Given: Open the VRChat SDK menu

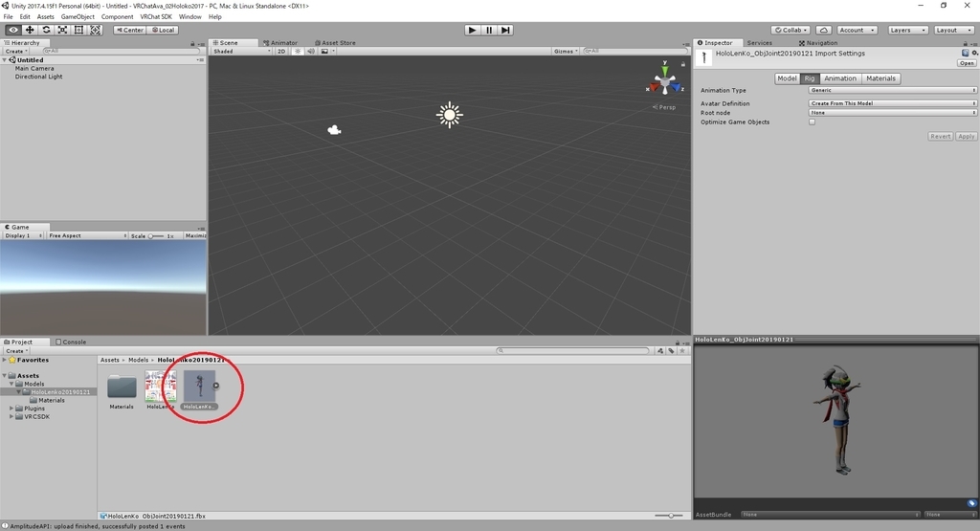Looking at the screenshot, I should click(x=156, y=17).
